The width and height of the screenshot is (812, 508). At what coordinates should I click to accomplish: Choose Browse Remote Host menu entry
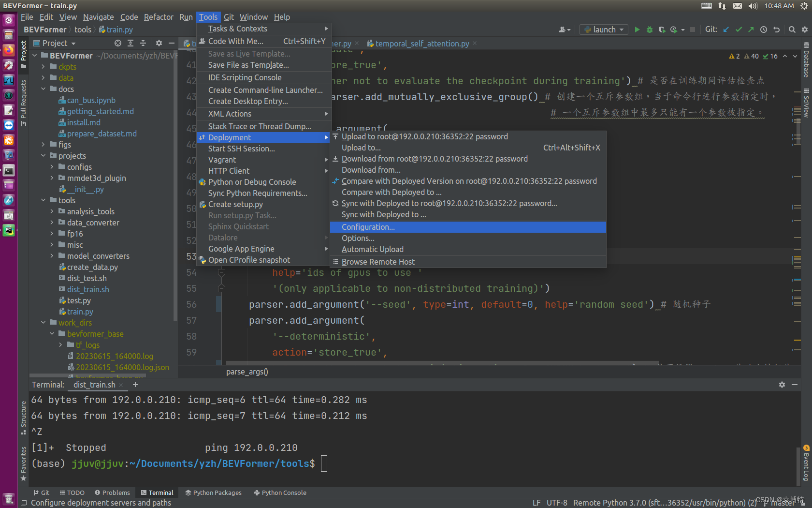(x=468, y=262)
